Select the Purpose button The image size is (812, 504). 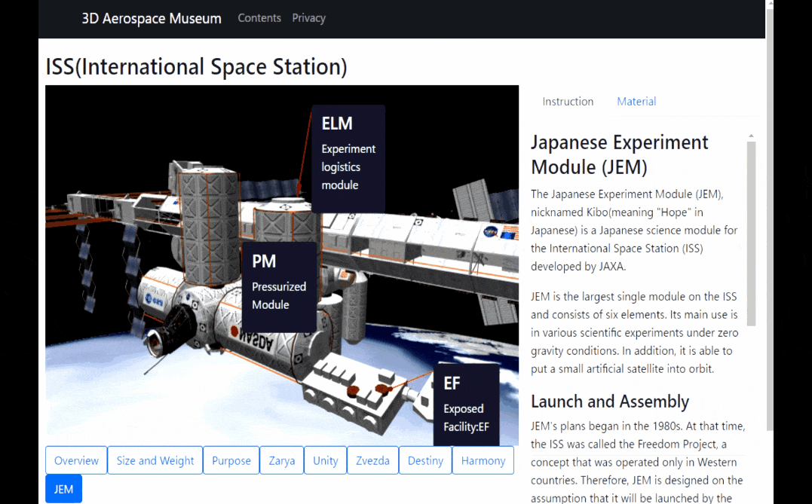[231, 460]
